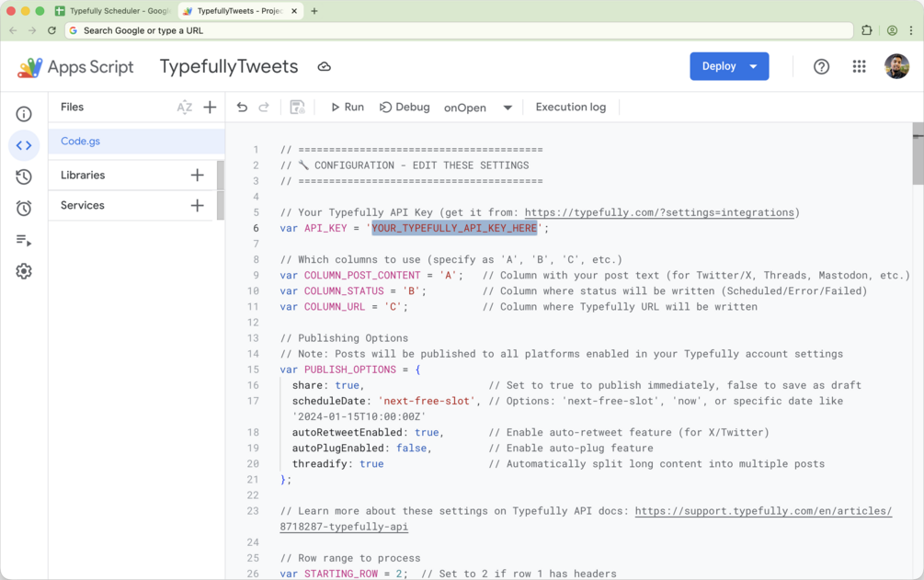
Task: Go back in browser history
Action: coord(13,30)
